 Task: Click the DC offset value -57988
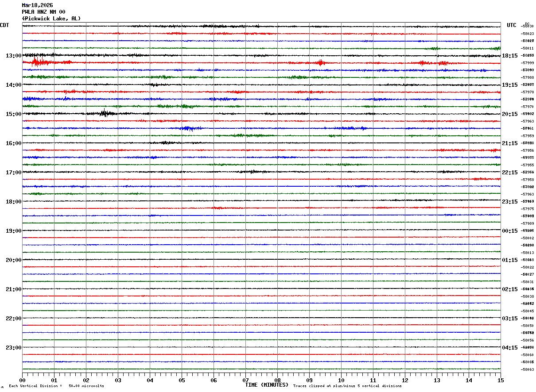[x=528, y=77]
